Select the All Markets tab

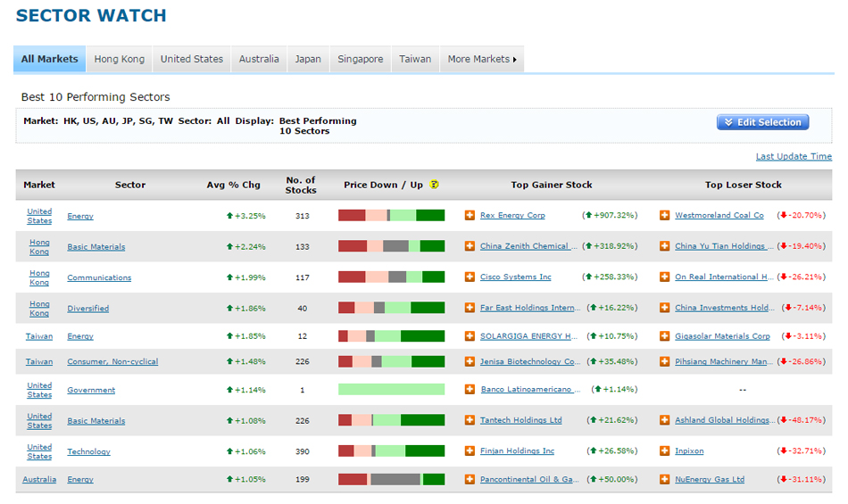[x=50, y=59]
